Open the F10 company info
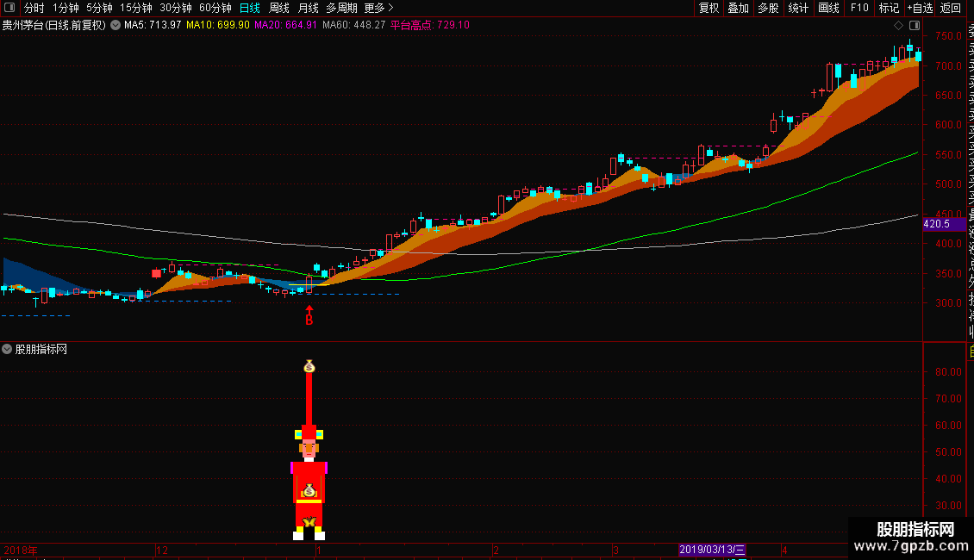Screen dimensions: 974x560 pos(859,8)
